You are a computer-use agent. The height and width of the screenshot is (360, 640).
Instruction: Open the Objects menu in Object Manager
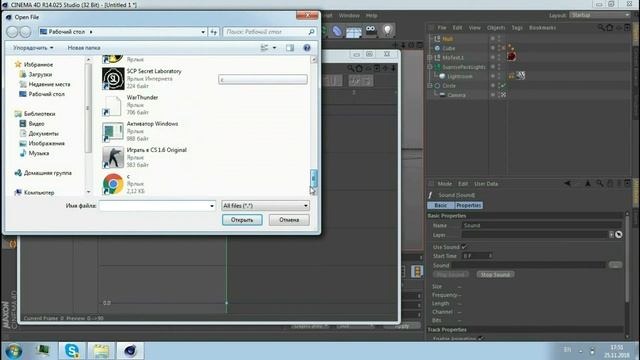pos(496,28)
